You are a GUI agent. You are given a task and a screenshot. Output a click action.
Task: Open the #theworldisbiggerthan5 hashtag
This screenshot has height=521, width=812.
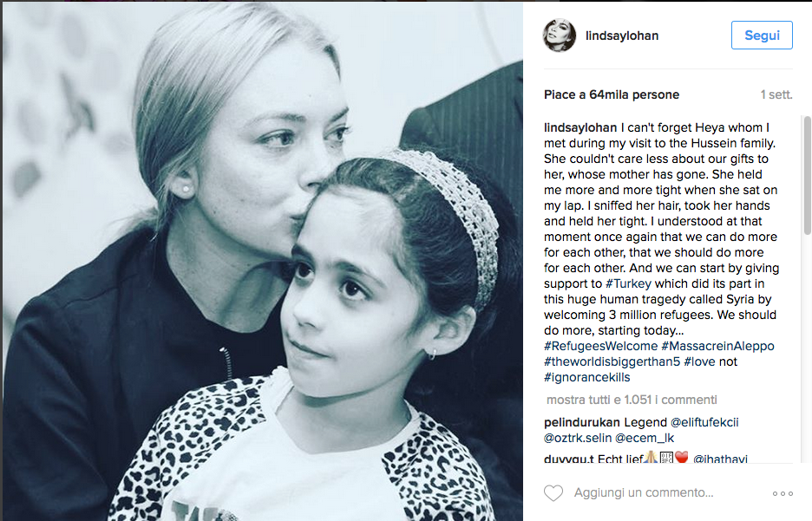[x=612, y=361]
